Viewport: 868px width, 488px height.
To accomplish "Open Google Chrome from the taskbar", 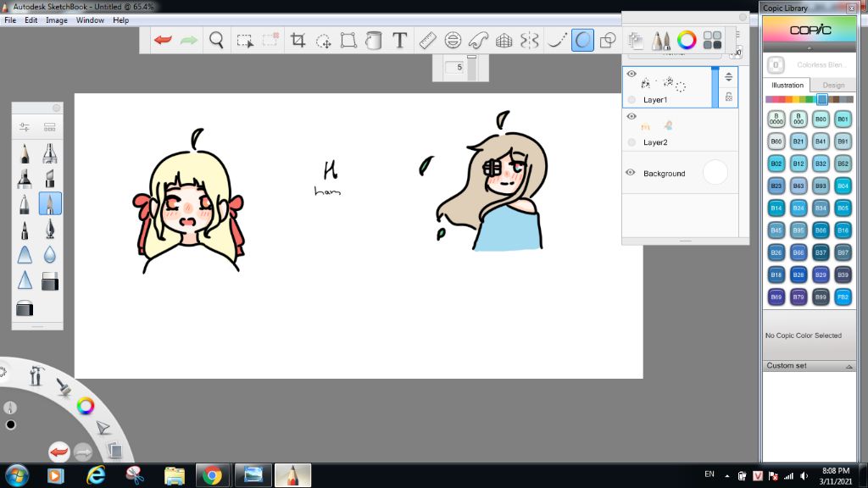I will pyautogui.click(x=212, y=475).
